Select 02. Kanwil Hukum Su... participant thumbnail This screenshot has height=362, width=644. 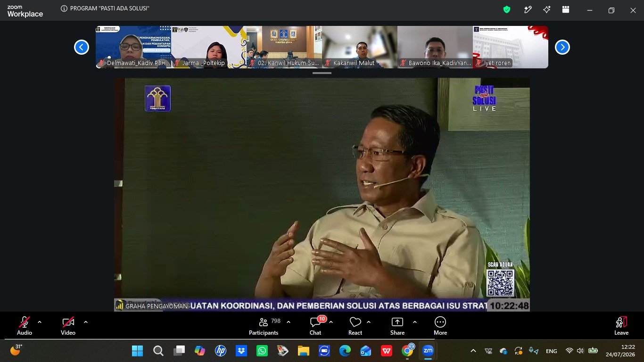[284, 47]
